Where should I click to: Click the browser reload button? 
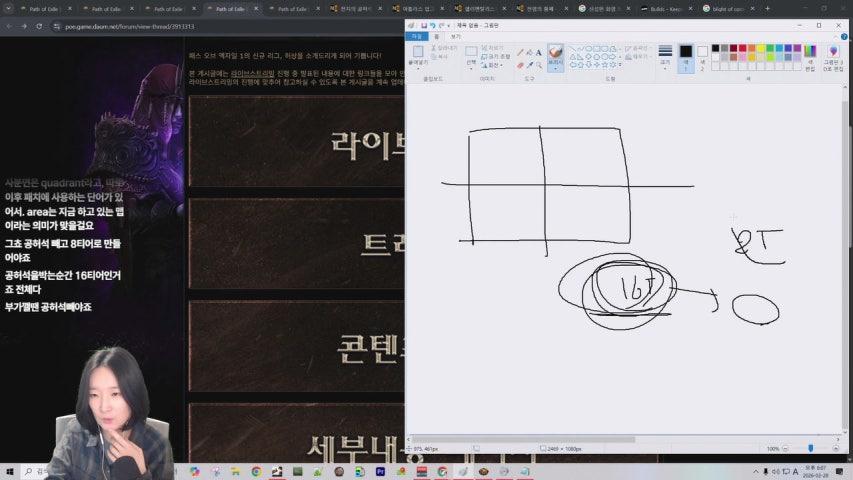(x=40, y=26)
